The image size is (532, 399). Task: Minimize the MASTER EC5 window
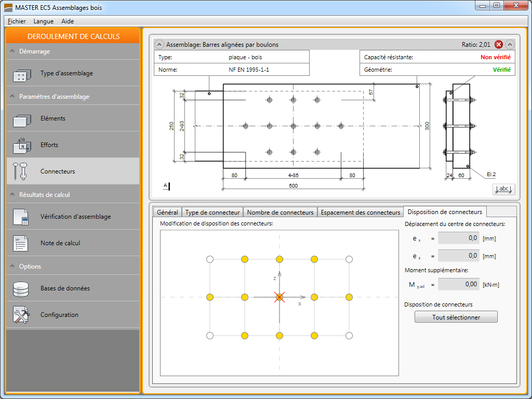[x=483, y=6]
